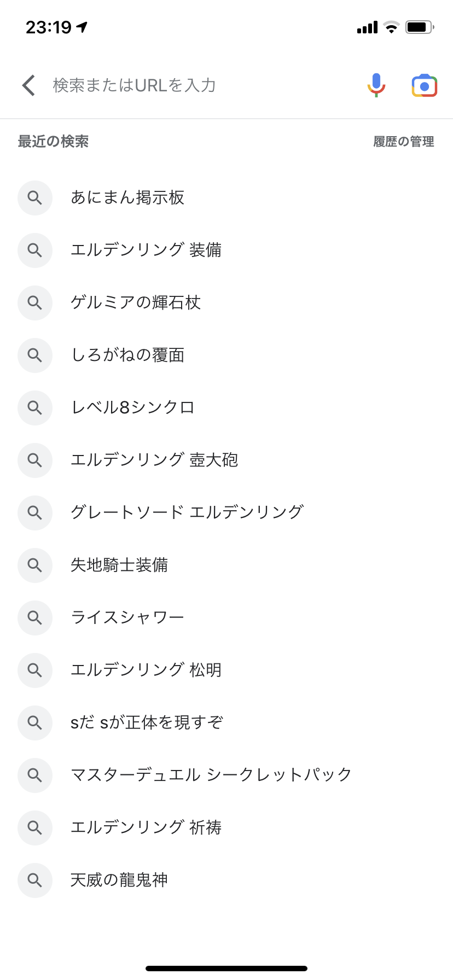
Task: Select recent search エルデンリング 松明
Action: pyautogui.click(x=146, y=670)
